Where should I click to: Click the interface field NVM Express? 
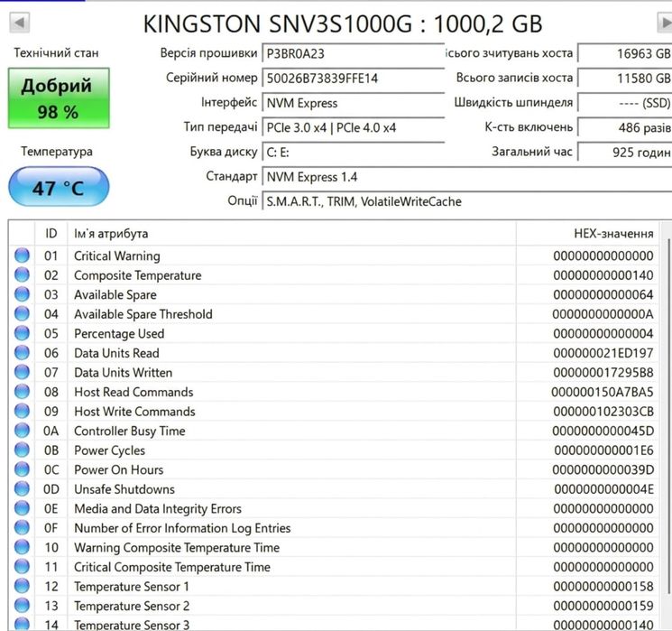point(354,103)
